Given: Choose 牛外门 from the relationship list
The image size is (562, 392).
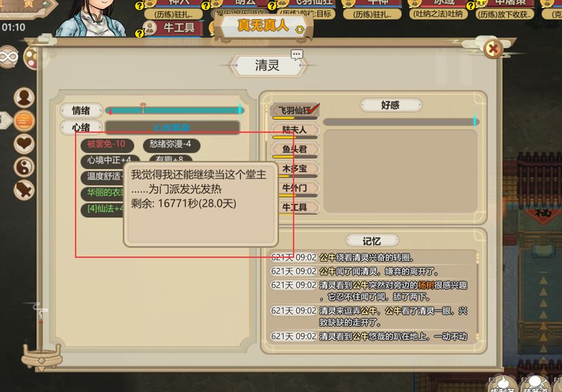Looking at the screenshot, I should (x=294, y=188).
